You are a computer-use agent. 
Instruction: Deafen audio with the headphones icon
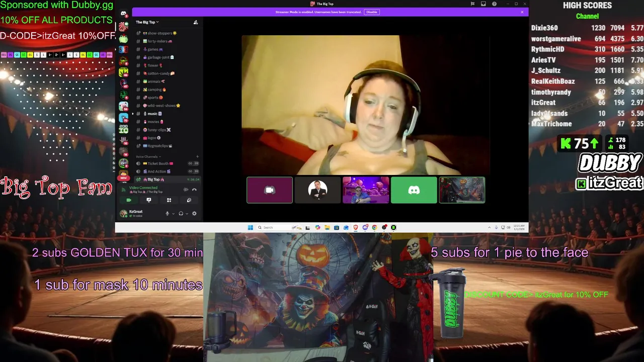(x=181, y=214)
